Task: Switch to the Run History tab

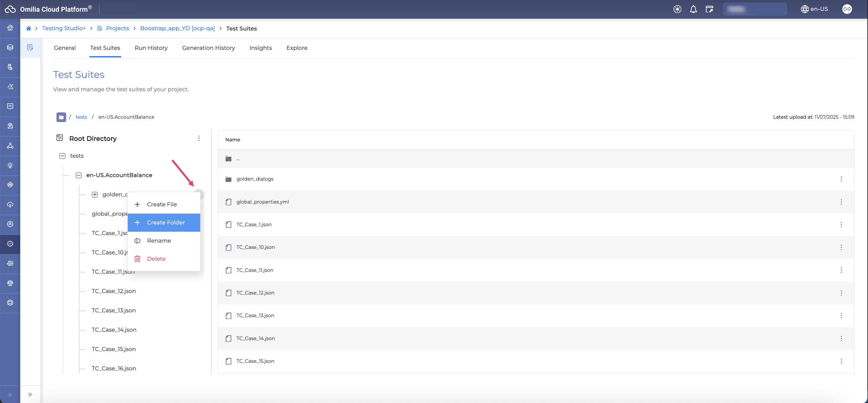Action: tap(151, 48)
